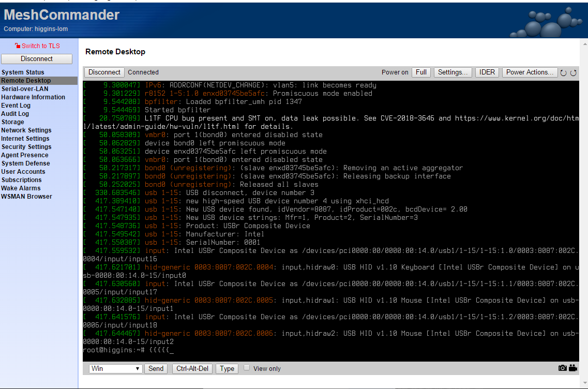Go to Hardware Information

click(33, 97)
